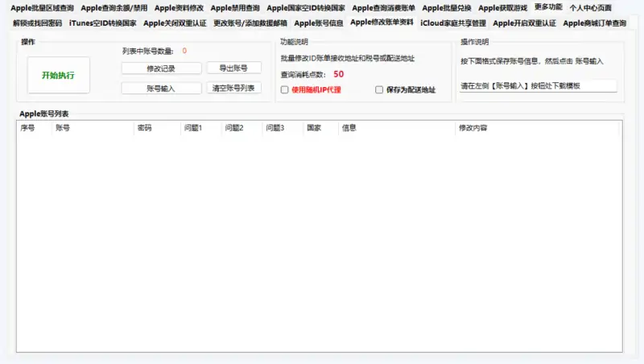Viewport: 644px width, 364px height.
Task: Go to Apple批量兑换 tab
Action: click(446, 8)
